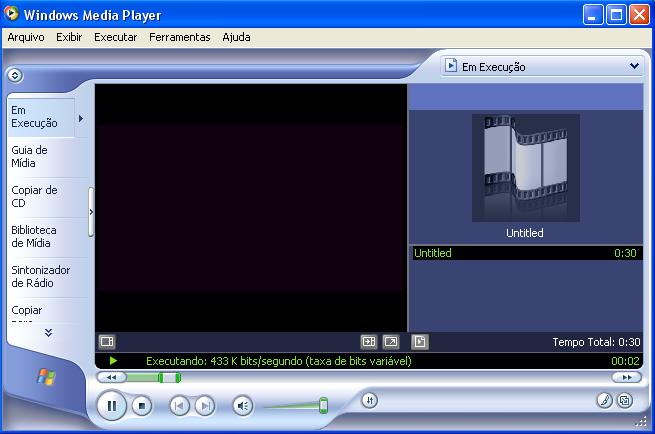Open the Ajuda menu
This screenshot has width=655, height=434.
pos(236,37)
